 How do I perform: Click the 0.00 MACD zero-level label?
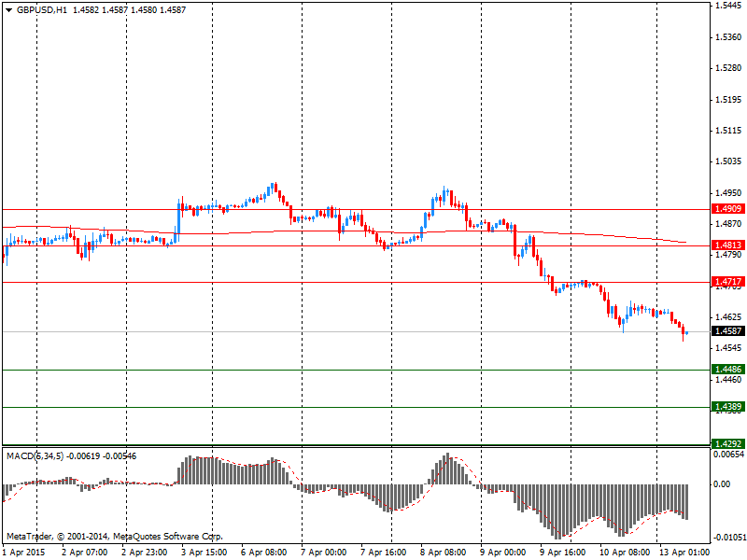pyautogui.click(x=722, y=484)
